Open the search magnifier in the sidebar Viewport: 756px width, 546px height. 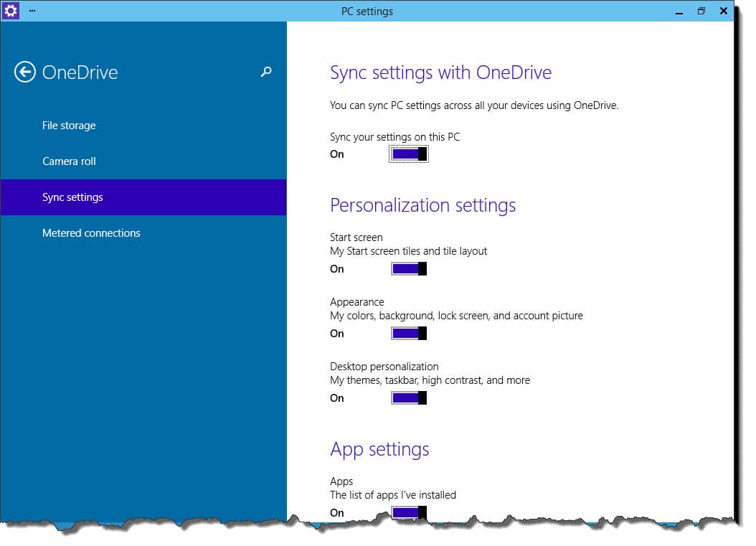[266, 72]
